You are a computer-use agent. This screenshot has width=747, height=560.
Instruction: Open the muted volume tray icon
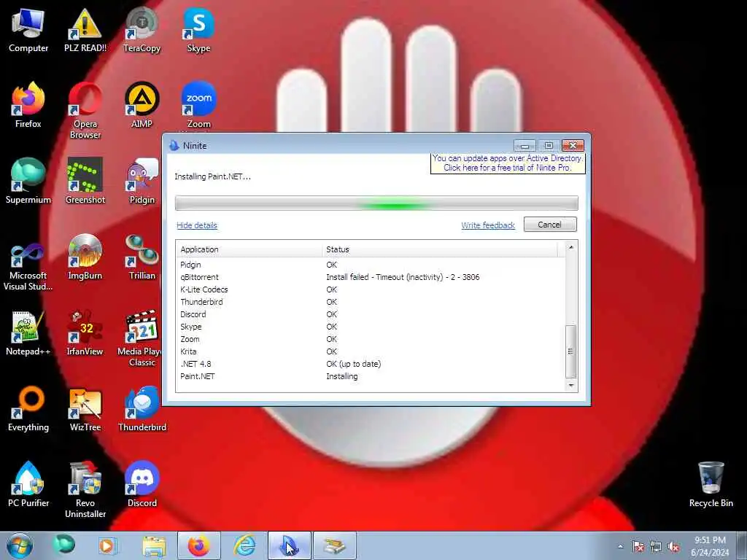coord(673,547)
